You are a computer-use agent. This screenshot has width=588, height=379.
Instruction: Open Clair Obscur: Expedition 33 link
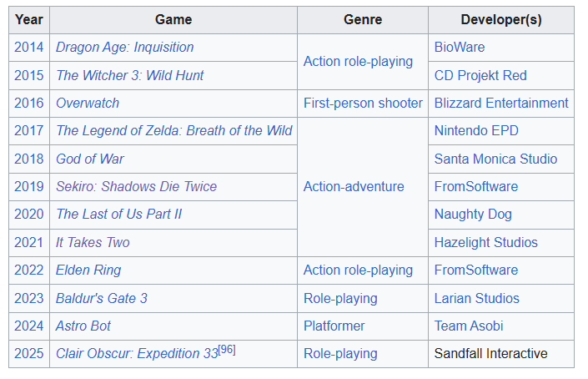pos(137,354)
